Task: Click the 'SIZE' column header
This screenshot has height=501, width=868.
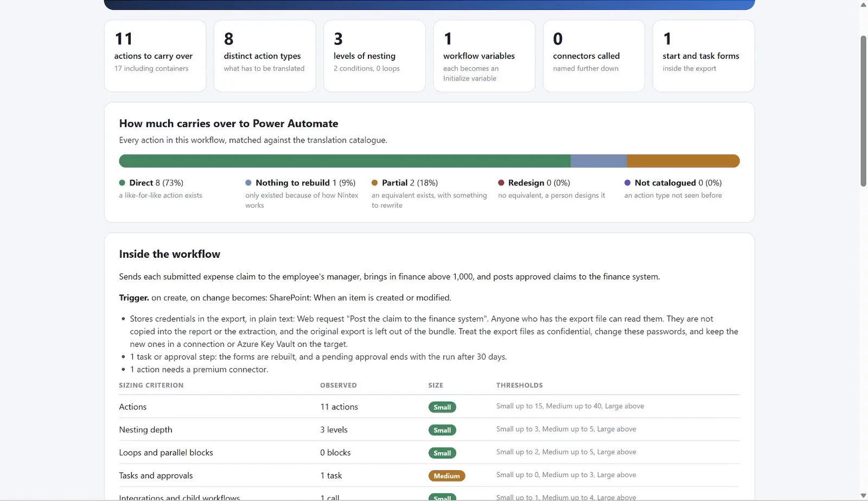Action: (x=436, y=385)
